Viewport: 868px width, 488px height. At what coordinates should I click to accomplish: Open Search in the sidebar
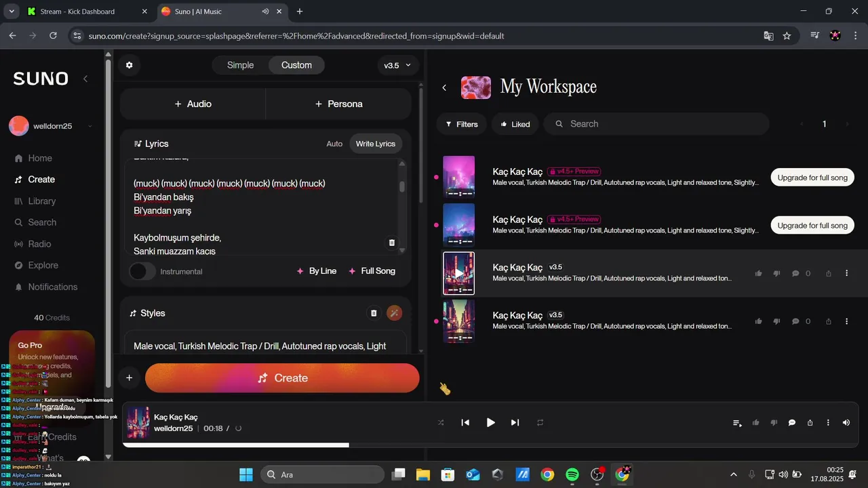pos(42,222)
